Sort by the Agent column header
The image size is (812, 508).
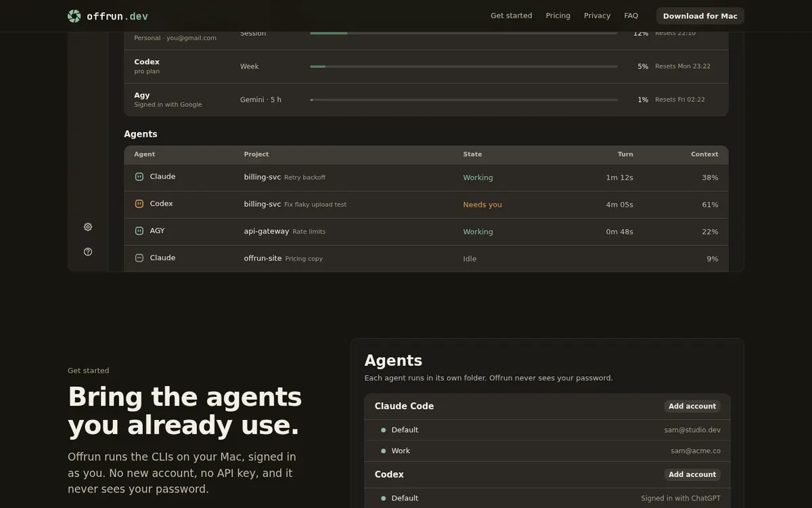pyautogui.click(x=145, y=154)
